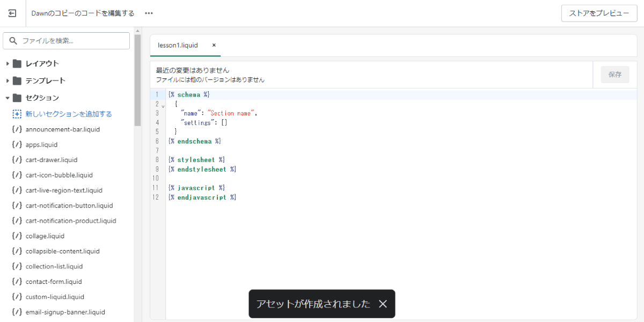Image resolution: width=644 pixels, height=322 pixels.
Task: Click the file sidebar vertical scrollbar
Action: point(137,80)
